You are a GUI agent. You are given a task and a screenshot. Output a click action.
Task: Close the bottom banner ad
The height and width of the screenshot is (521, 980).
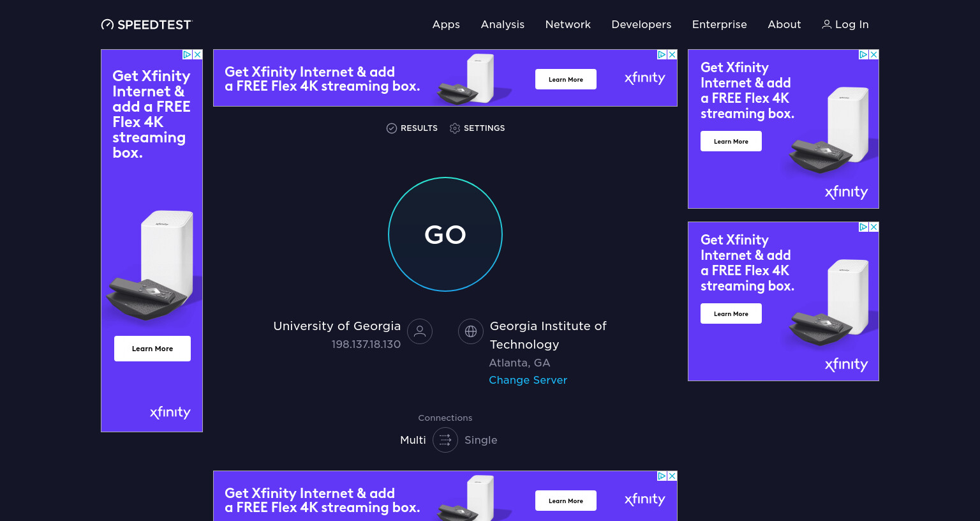(x=672, y=476)
